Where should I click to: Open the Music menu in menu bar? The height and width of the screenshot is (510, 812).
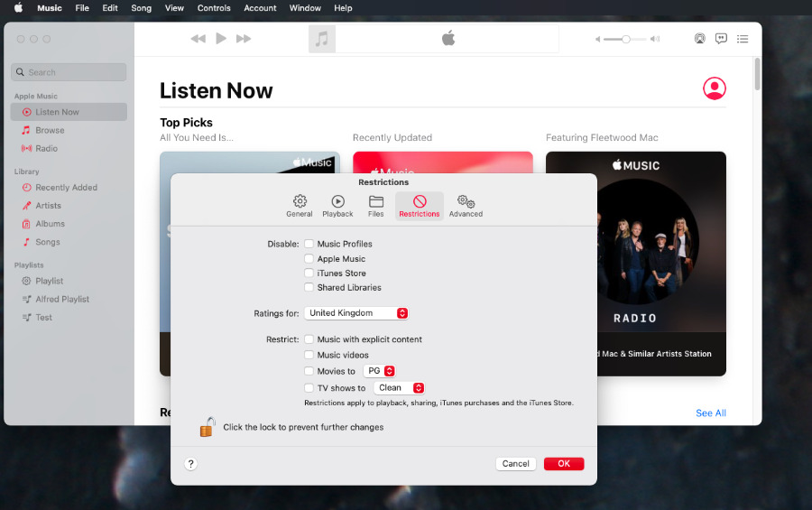[50, 8]
